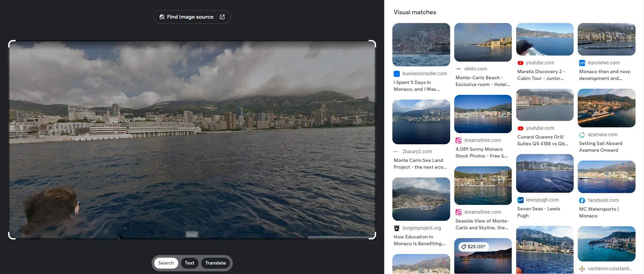The image size is (644, 274).
Task: Open the Setting Sail Aboard Azamara Onward link
Action: pyautogui.click(x=601, y=147)
